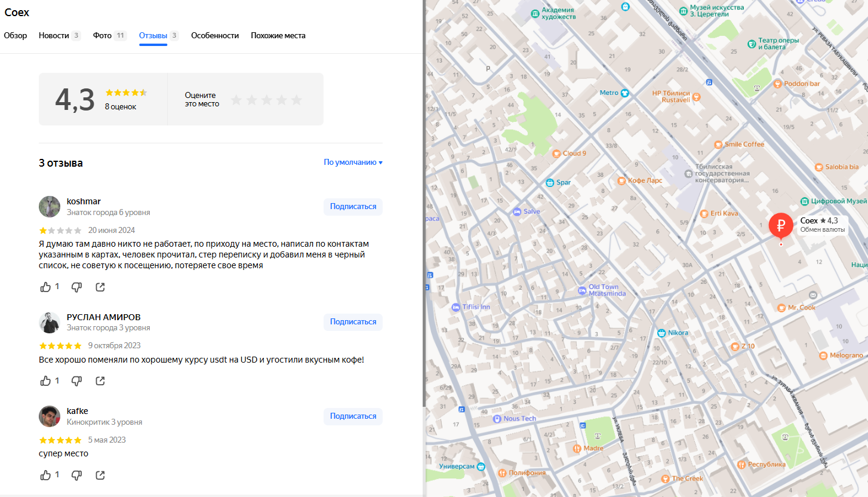Dislike РУСЛАН АМИРОВ's review
This screenshot has height=497, width=868.
tap(76, 381)
